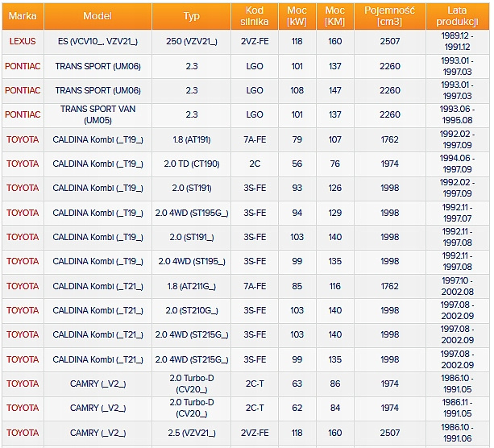Image resolution: width=494 pixels, height=448 pixels.
Task: Click the Lata produkcji column header
Action: [x=457, y=16]
